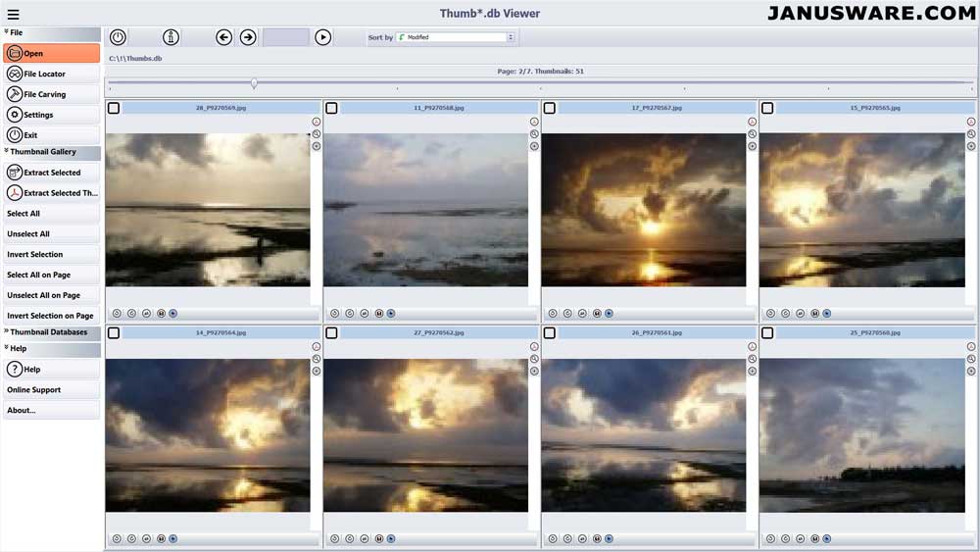Choose Invert Selection in sidebar
The image size is (980, 552).
(x=35, y=254)
